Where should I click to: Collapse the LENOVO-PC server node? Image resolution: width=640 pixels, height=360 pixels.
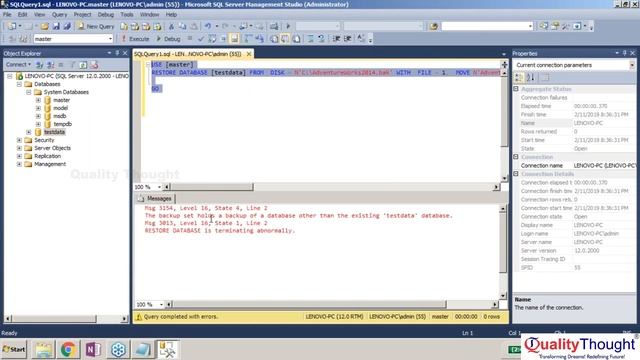click(x=9, y=76)
